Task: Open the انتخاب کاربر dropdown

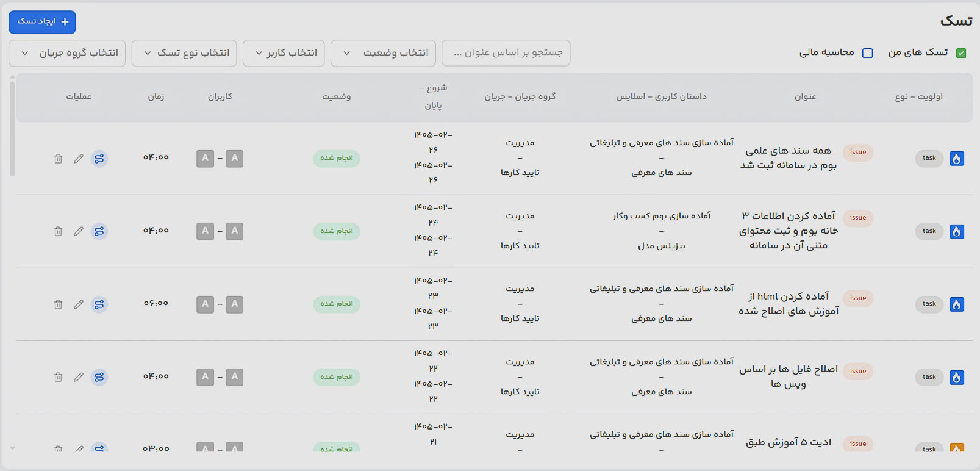Action: 284,53
